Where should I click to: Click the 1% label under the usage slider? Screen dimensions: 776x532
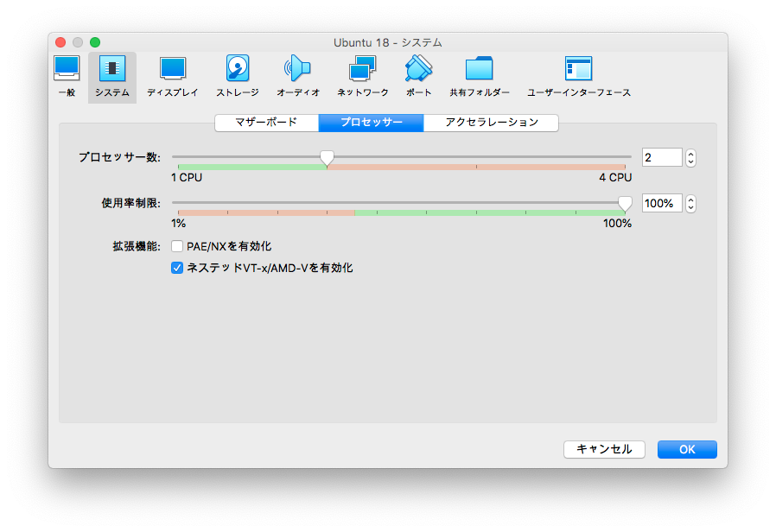click(179, 224)
